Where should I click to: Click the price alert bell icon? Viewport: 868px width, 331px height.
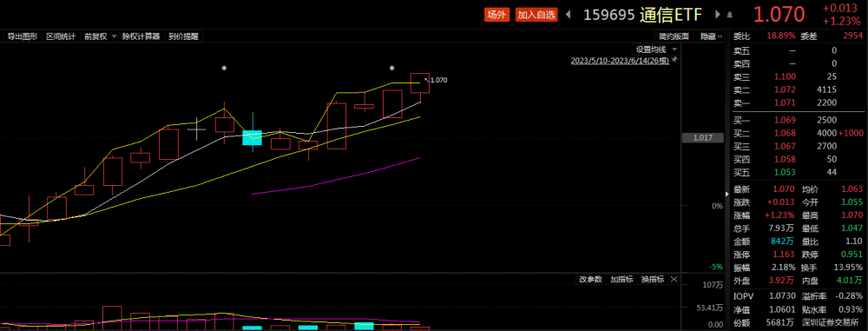(x=730, y=15)
